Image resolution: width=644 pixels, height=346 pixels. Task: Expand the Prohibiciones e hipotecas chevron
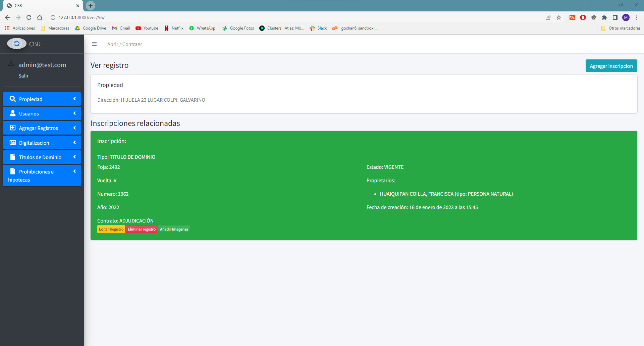point(74,171)
